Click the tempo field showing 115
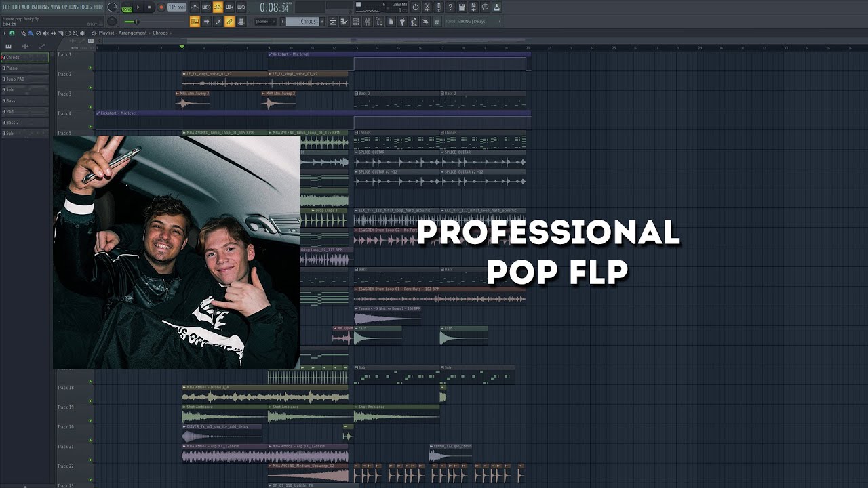868x488 pixels. click(x=177, y=7)
